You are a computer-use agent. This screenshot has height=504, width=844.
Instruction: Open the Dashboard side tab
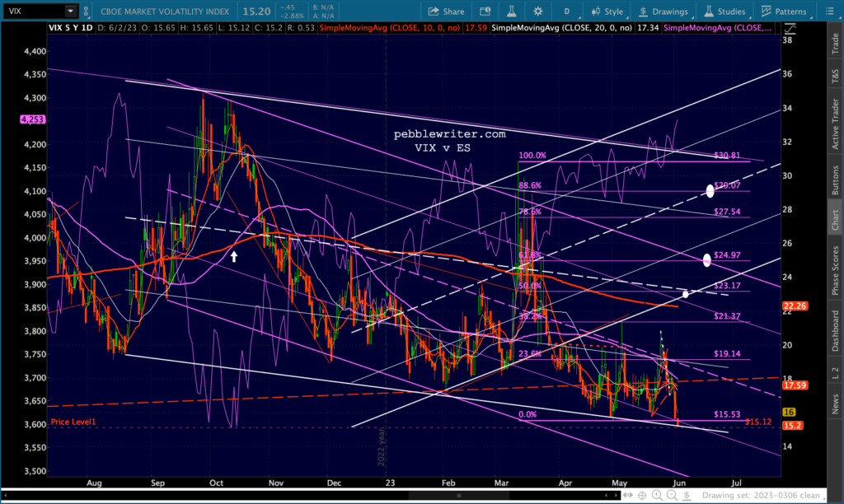(x=836, y=330)
